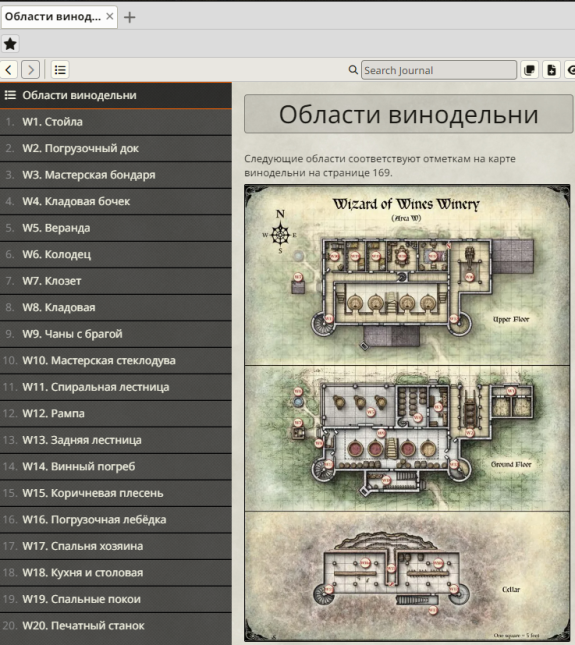Toggle the eye visibility icon
The width and height of the screenshot is (575, 645).
pyautogui.click(x=570, y=70)
